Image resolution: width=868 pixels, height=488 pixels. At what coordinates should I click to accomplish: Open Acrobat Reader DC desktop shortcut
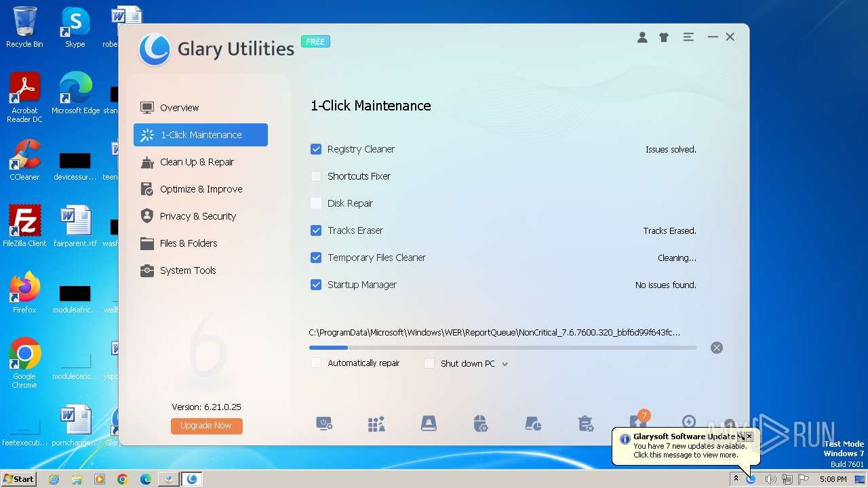coord(24,98)
